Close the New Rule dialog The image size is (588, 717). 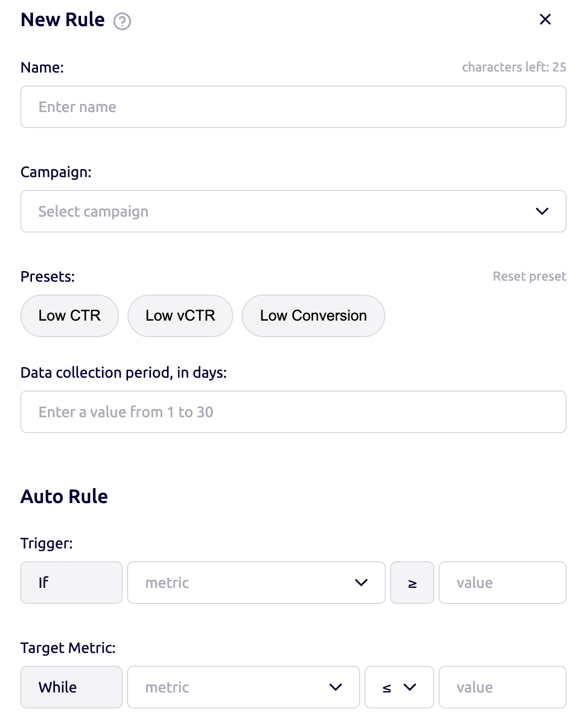(x=545, y=20)
